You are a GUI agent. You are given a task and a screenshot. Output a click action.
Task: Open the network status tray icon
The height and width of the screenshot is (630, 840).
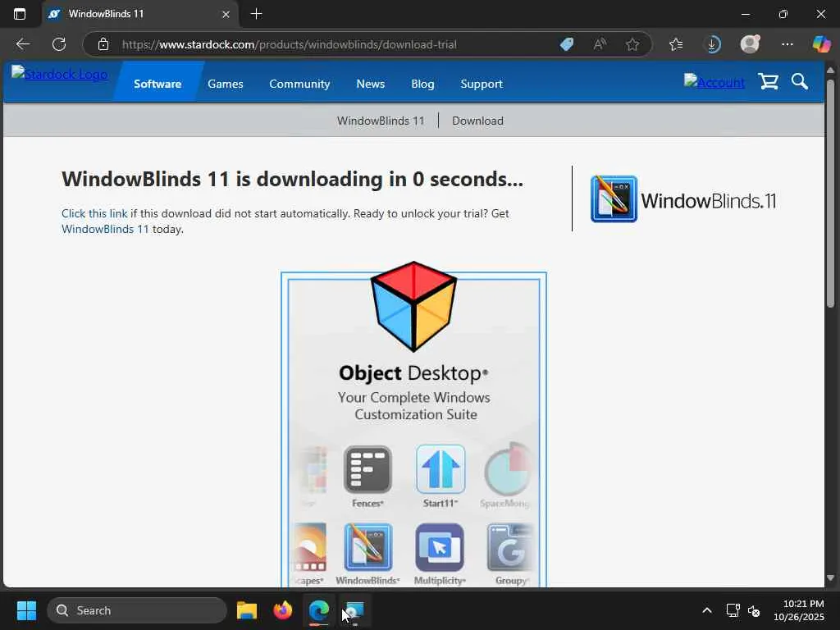[x=733, y=610]
